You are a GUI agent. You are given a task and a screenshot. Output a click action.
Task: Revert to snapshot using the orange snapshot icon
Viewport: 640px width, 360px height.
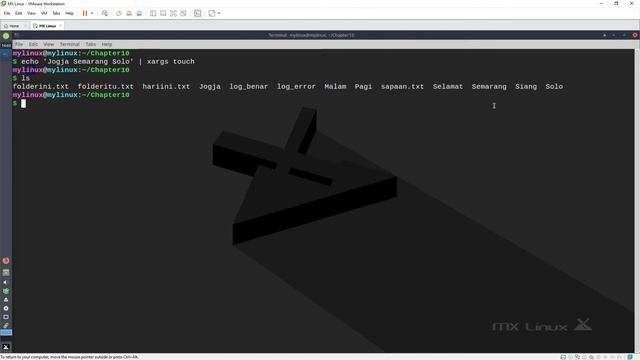[129, 13]
